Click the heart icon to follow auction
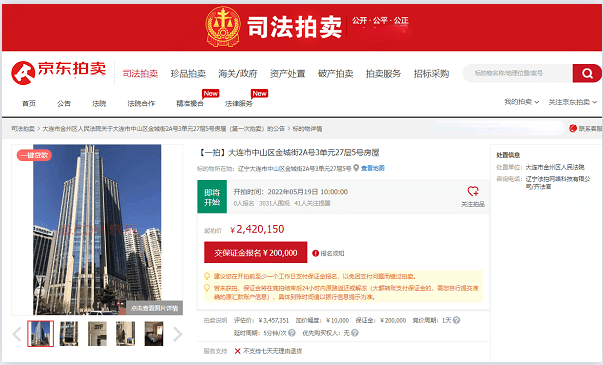Screen dimensions: 603x365 (x=473, y=191)
